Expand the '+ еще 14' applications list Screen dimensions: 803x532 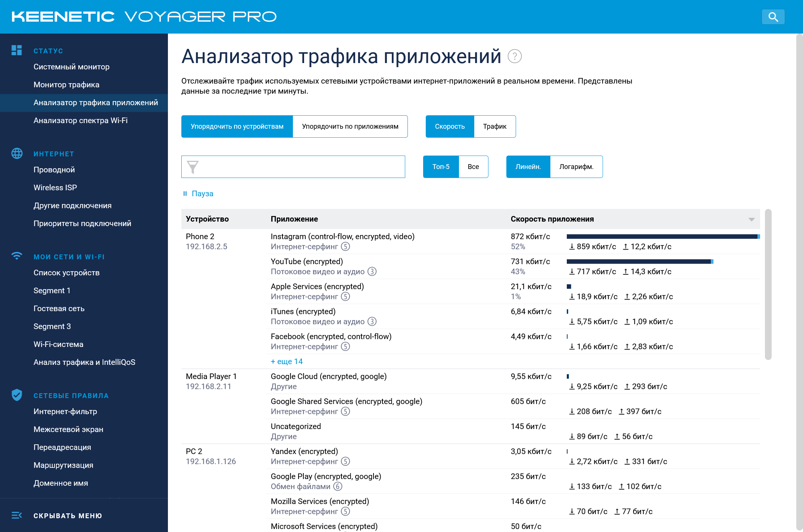coord(287,362)
